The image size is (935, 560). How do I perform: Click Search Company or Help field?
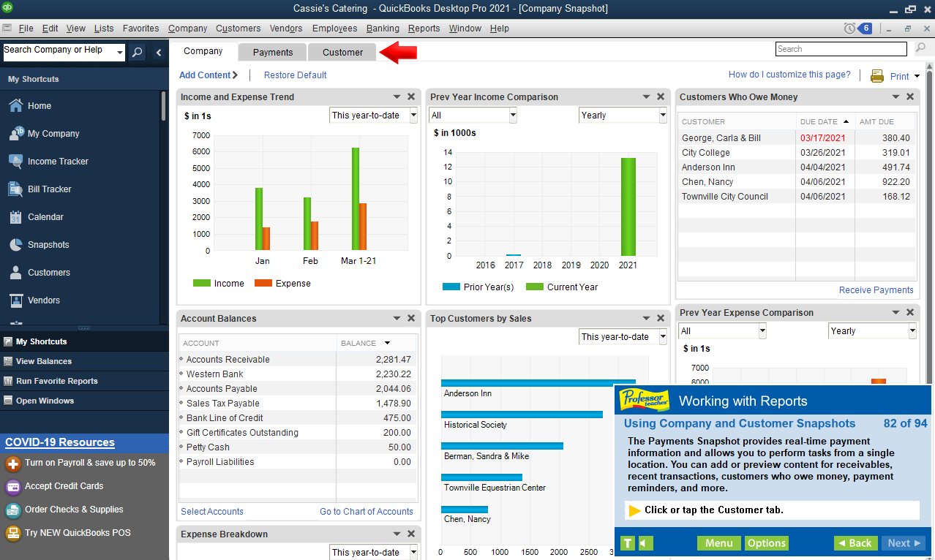click(x=59, y=52)
